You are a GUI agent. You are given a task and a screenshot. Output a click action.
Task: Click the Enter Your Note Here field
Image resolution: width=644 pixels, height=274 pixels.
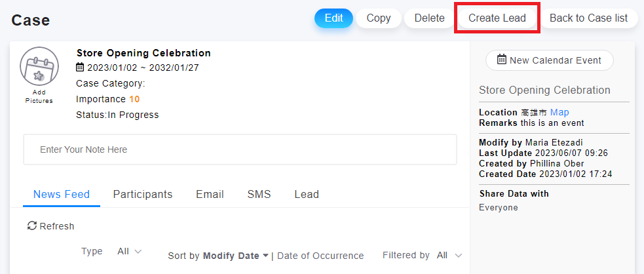pos(240,149)
